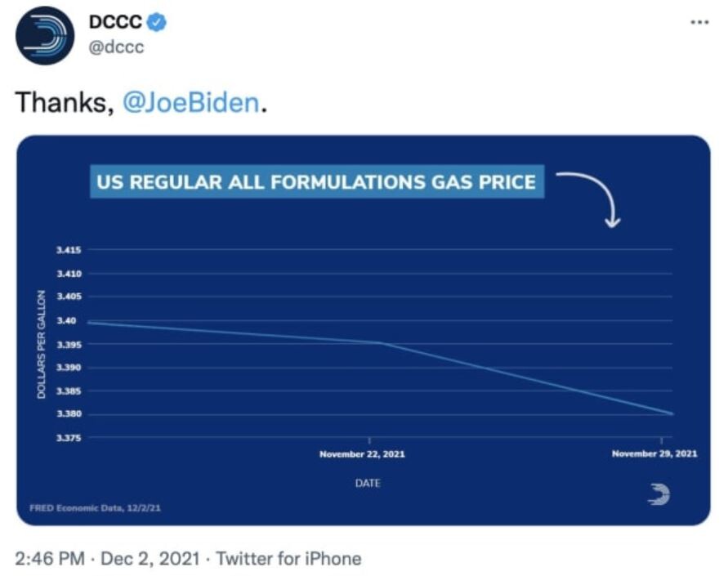Click the DCCC profile avatar
This screenshot has height=576, width=728.
tap(45, 35)
